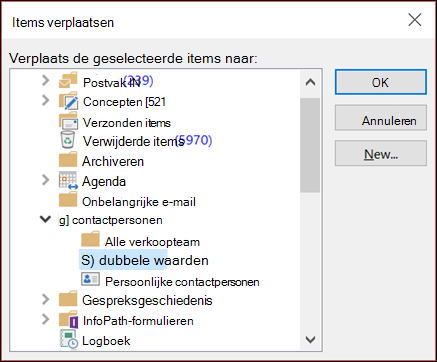Expand the InfoPath-formulieren folder
This screenshot has height=362, width=437.
point(46,319)
